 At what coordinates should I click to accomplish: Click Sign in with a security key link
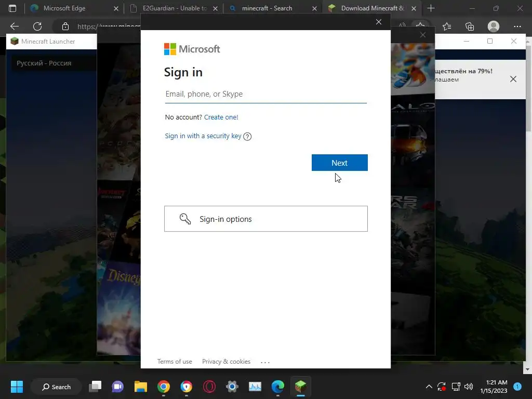pos(203,136)
